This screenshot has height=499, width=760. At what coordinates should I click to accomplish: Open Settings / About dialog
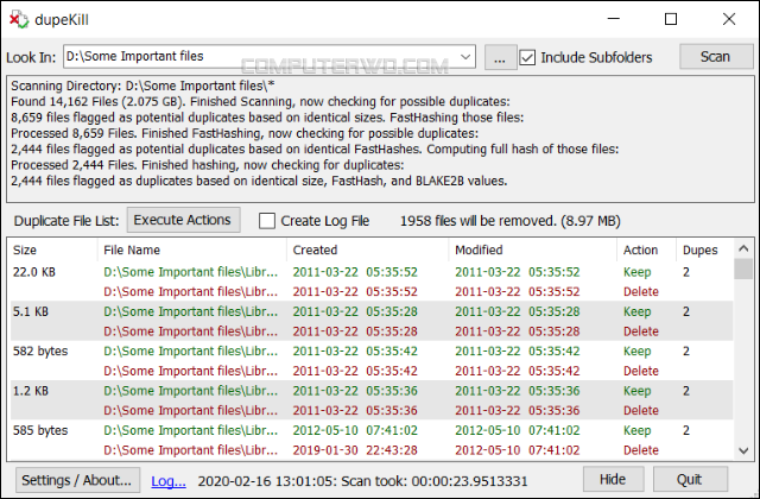coord(78,480)
